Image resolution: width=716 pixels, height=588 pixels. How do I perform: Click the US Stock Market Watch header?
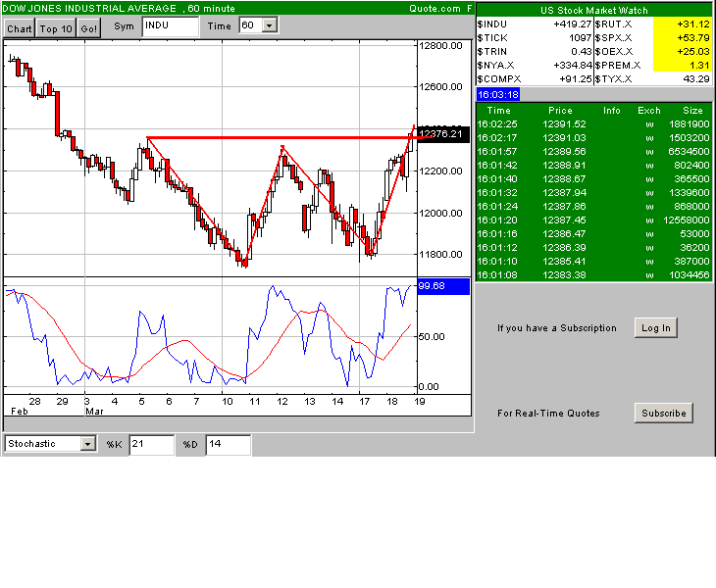pyautogui.click(x=593, y=11)
